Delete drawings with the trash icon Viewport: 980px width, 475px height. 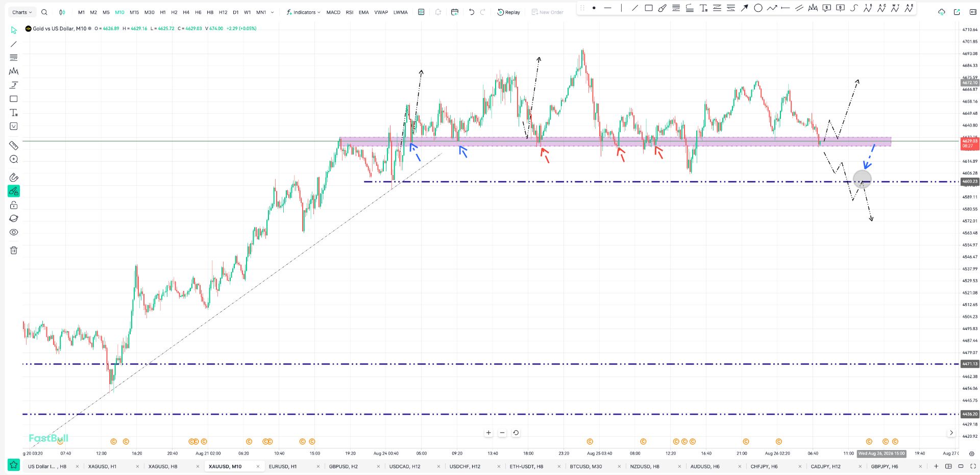coord(14,250)
